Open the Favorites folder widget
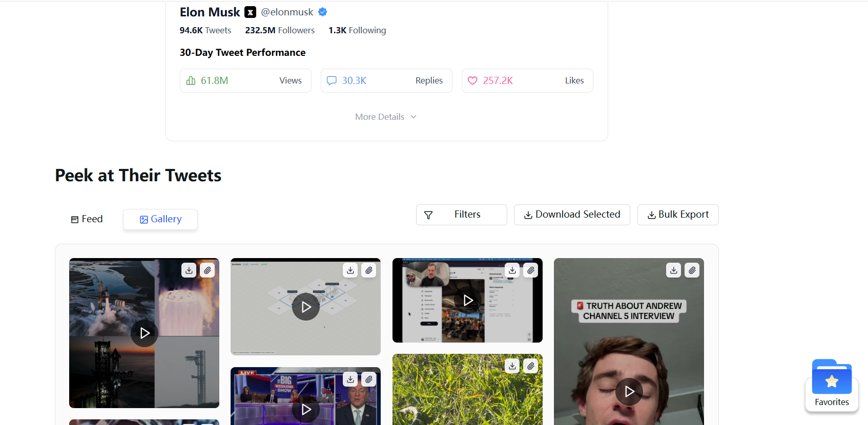The width and height of the screenshot is (868, 425). 832,384
